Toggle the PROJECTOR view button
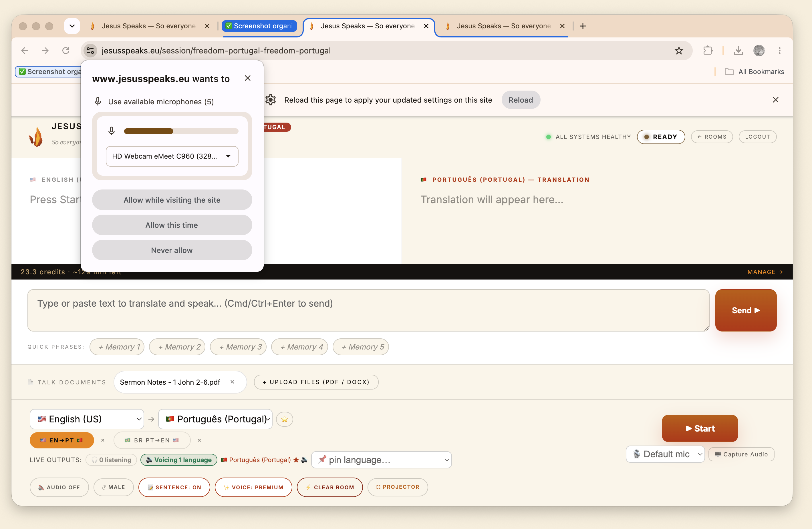The image size is (812, 529). coord(398,487)
